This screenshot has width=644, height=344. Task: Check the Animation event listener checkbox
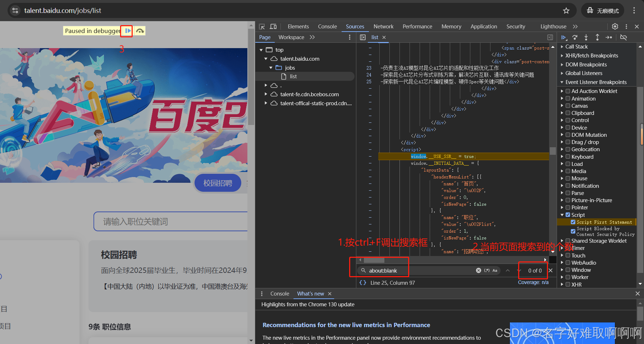[x=568, y=98]
